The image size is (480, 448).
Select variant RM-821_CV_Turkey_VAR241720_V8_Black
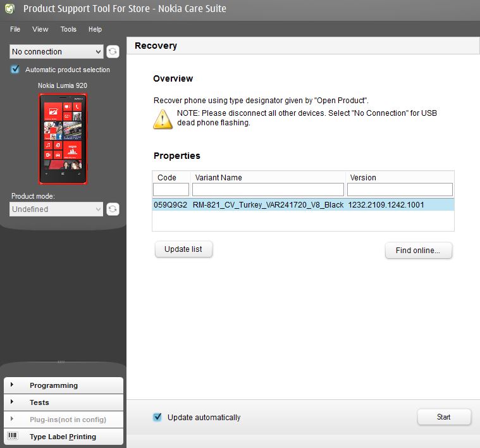pos(268,204)
